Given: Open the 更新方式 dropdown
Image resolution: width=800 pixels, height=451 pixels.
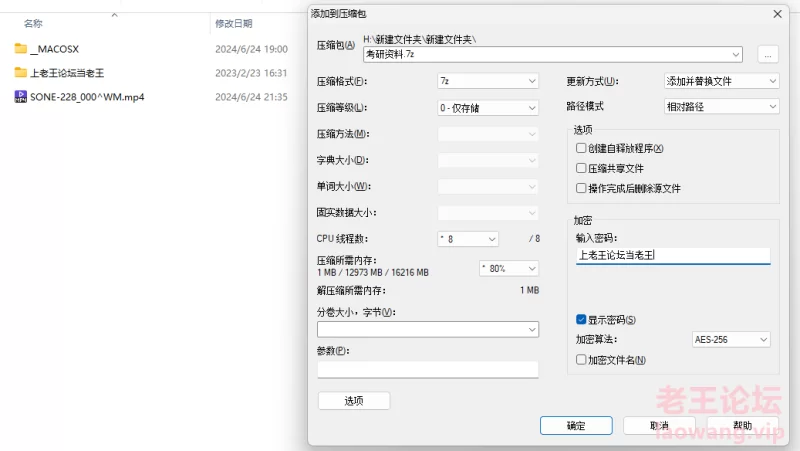Looking at the screenshot, I should pyautogui.click(x=721, y=80).
